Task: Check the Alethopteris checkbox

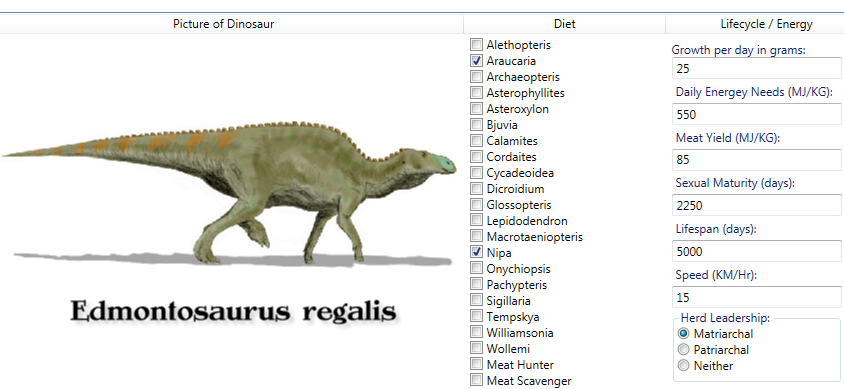Action: tap(476, 45)
